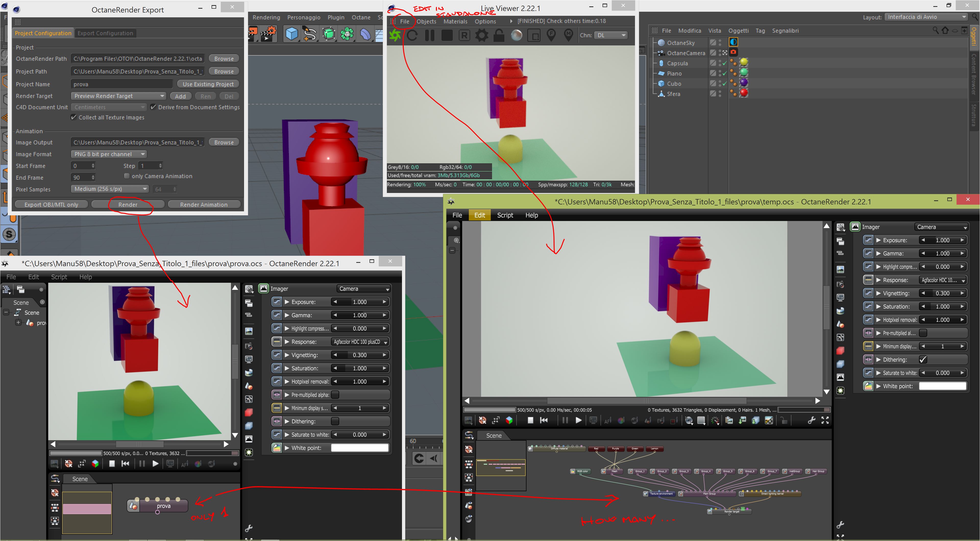Switch to the Export Configuration tab
This screenshot has height=541, width=980.
[105, 33]
